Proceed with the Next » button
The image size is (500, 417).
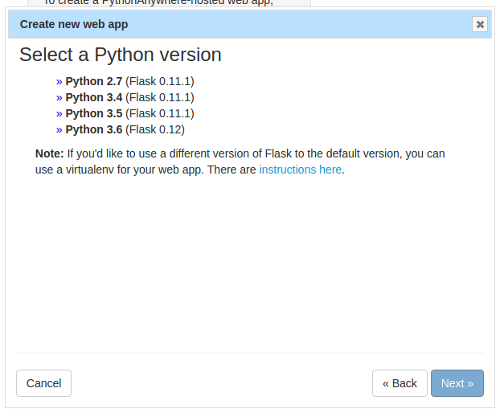[457, 383]
